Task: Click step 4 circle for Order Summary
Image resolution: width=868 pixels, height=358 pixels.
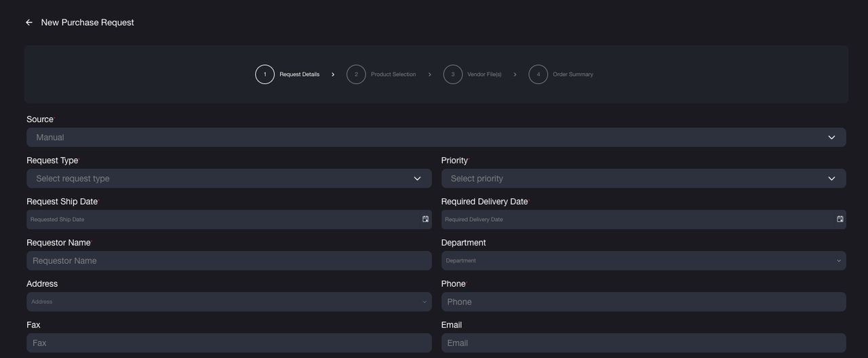Action: (538, 75)
